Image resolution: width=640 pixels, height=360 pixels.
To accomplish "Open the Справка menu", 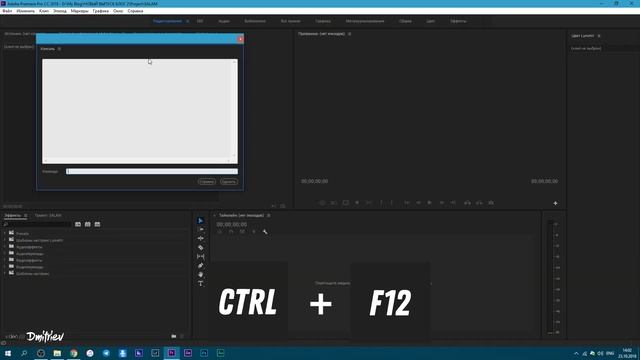I will pos(135,11).
